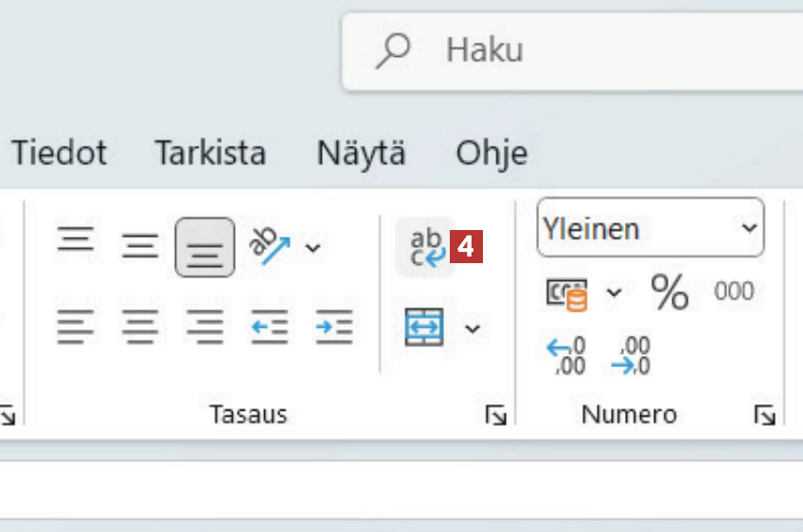Toggle the bottom align button
The image size is (803, 532).
(x=205, y=249)
